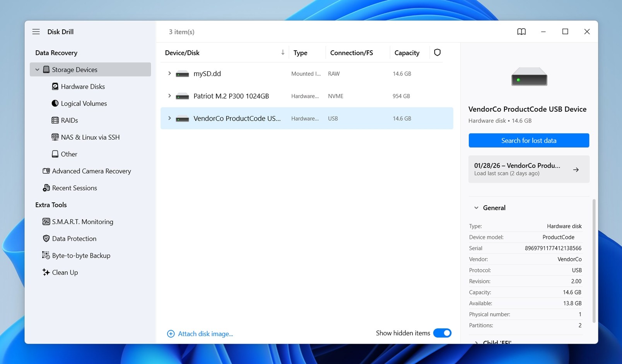Open the Data Protection tool
This screenshot has width=622, height=364.
pos(74,238)
